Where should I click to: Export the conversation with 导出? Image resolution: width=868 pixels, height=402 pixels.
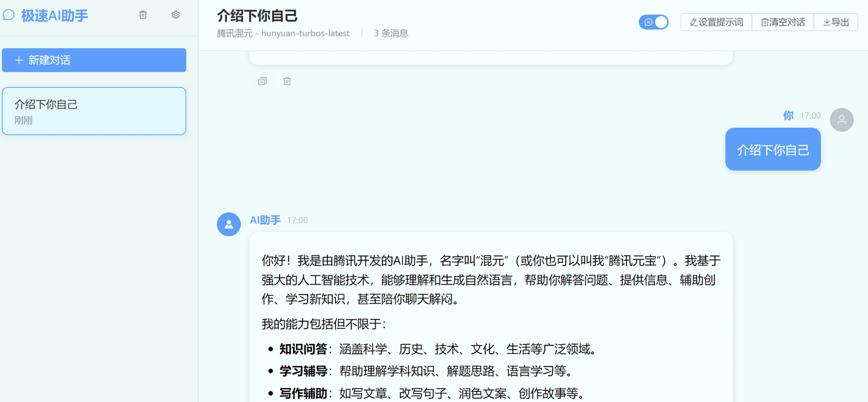pyautogui.click(x=836, y=22)
